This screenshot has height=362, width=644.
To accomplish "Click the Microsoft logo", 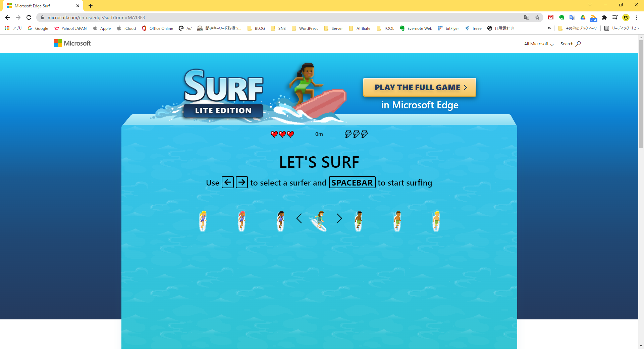I will pos(72,43).
